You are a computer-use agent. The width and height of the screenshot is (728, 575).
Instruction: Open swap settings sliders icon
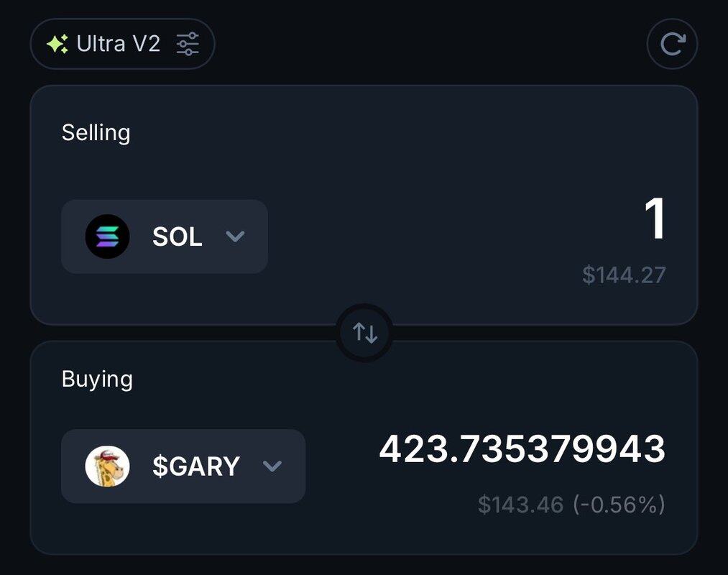tap(188, 45)
